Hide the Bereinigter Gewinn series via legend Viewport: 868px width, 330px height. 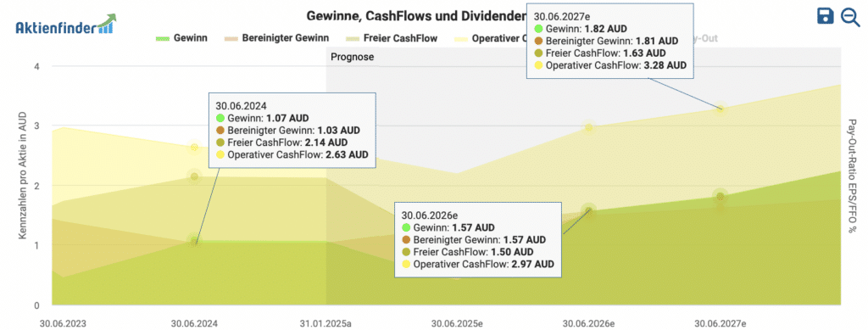[x=276, y=38]
